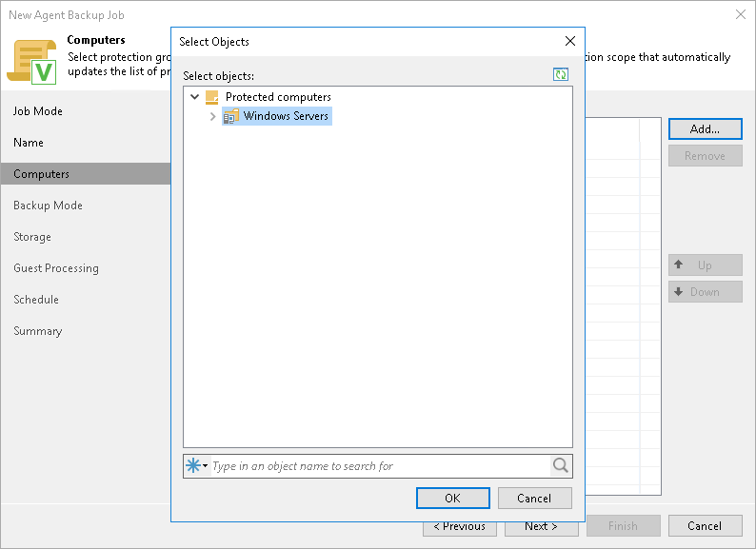Click the Previous button in wizard
Image resolution: width=756 pixels, height=549 pixels.
point(460,529)
